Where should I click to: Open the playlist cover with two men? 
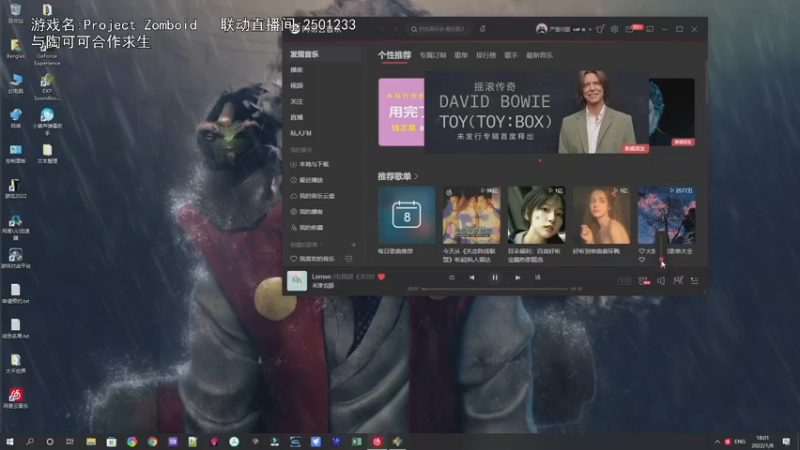coord(471,215)
